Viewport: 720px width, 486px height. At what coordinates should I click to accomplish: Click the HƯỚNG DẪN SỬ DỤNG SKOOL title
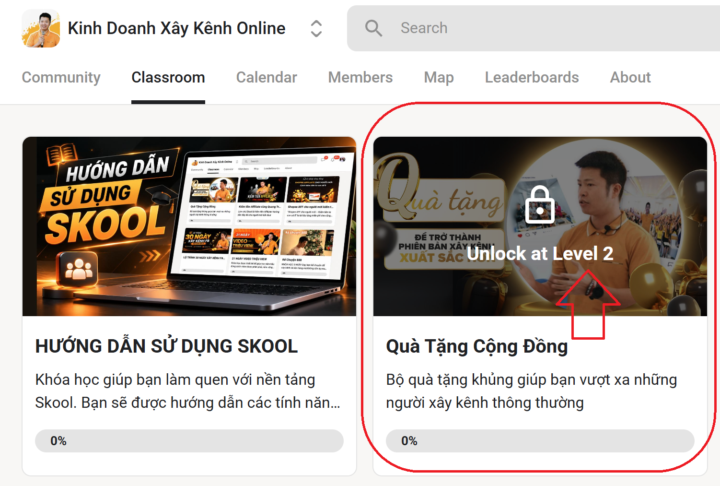tap(166, 346)
